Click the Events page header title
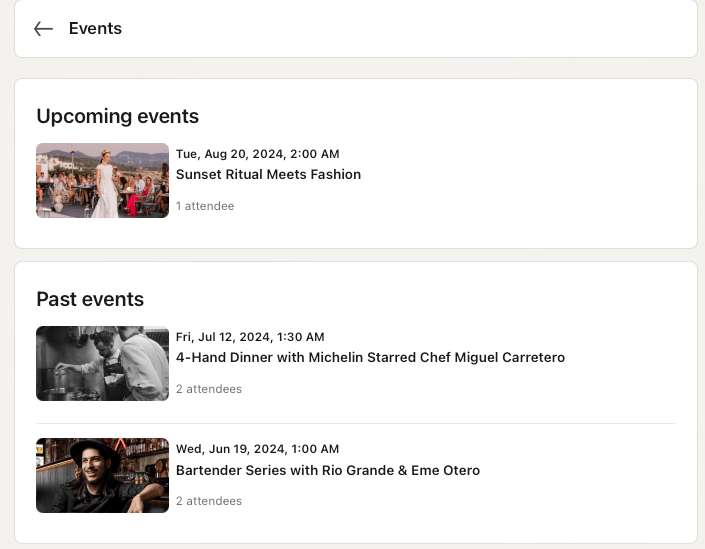705x549 pixels. 95,28
